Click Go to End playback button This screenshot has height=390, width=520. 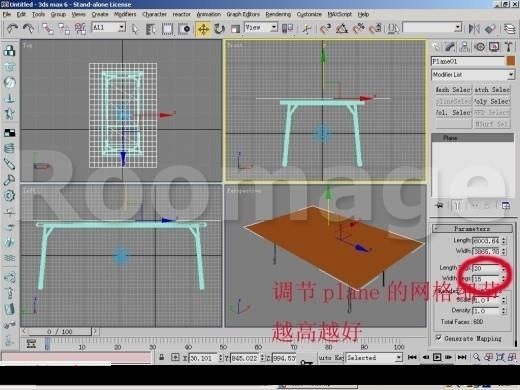(x=462, y=357)
